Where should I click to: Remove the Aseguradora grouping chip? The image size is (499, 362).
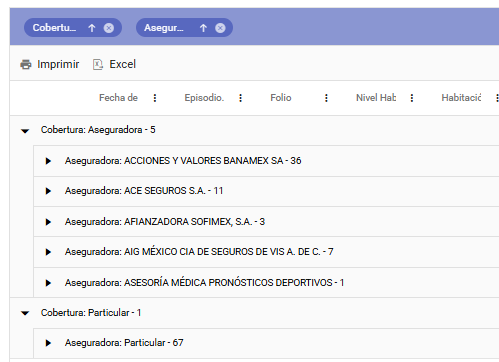[220, 28]
